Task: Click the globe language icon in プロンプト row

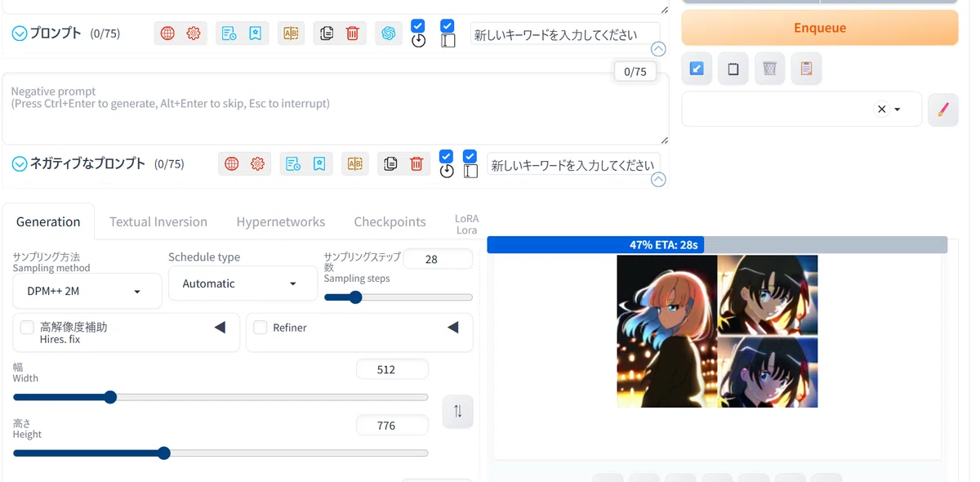Action: coord(167,33)
